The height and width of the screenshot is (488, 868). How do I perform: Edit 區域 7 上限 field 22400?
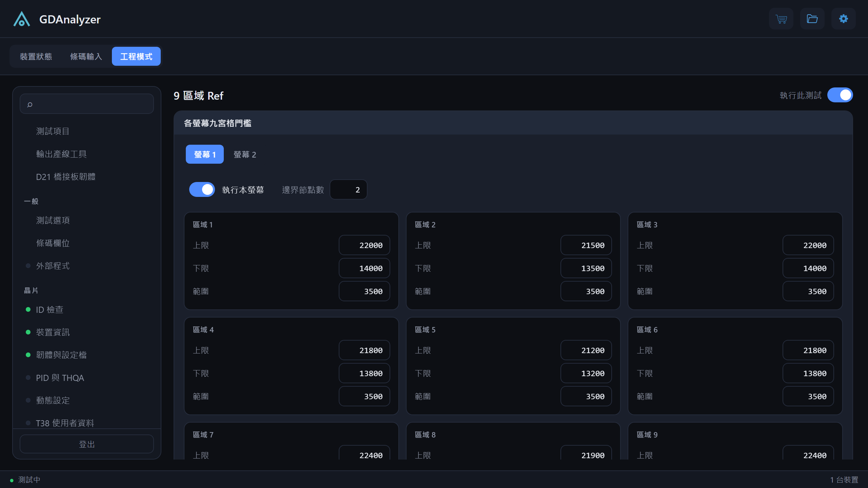364,452
